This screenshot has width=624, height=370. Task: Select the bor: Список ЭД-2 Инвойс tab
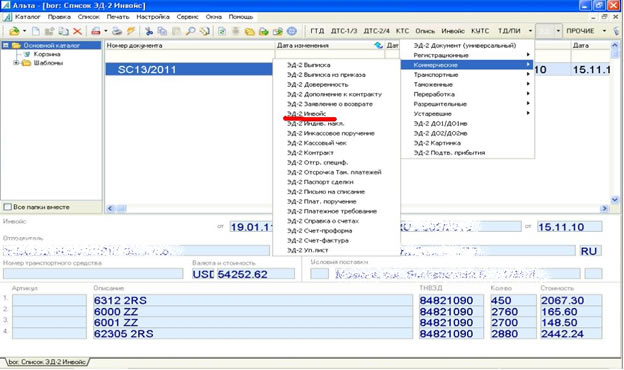point(47,362)
